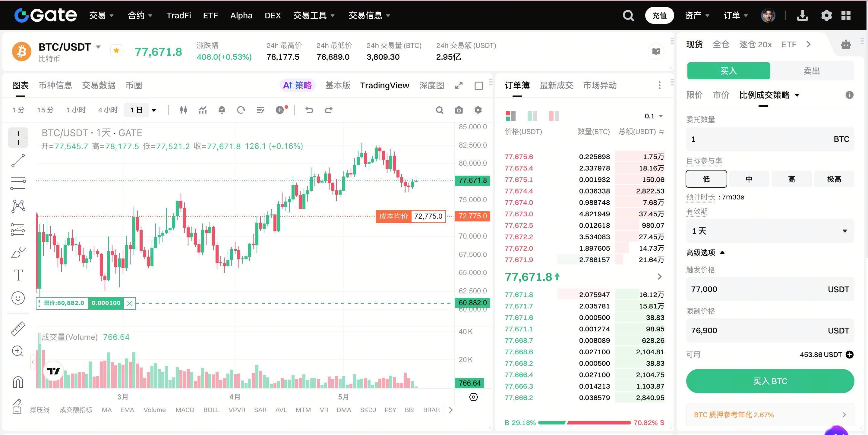868x435 pixels.
Task: Toggle the magnet snap mode tool
Action: 18,382
